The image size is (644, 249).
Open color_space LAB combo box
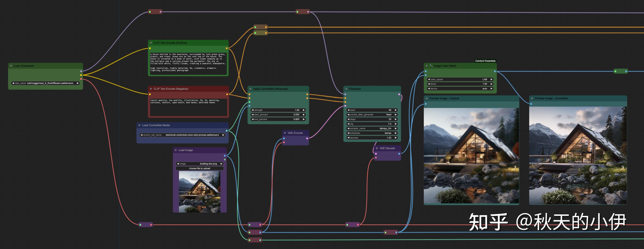coord(460,79)
